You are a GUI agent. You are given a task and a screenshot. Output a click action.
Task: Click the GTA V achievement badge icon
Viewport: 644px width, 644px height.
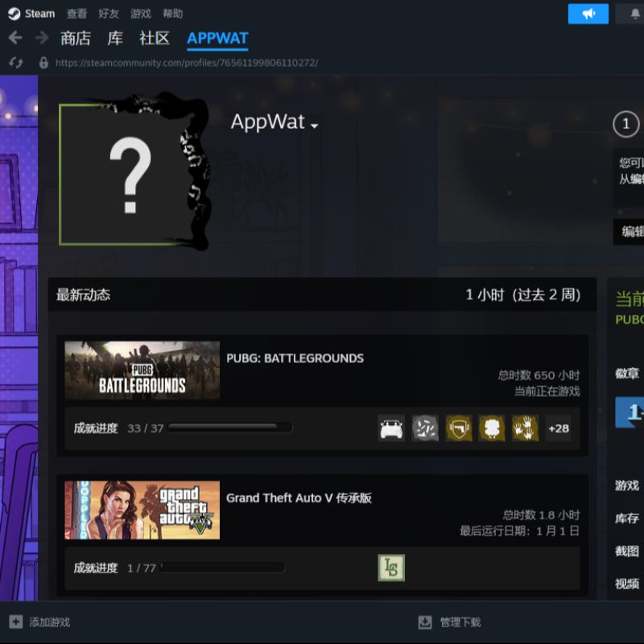coord(391,568)
